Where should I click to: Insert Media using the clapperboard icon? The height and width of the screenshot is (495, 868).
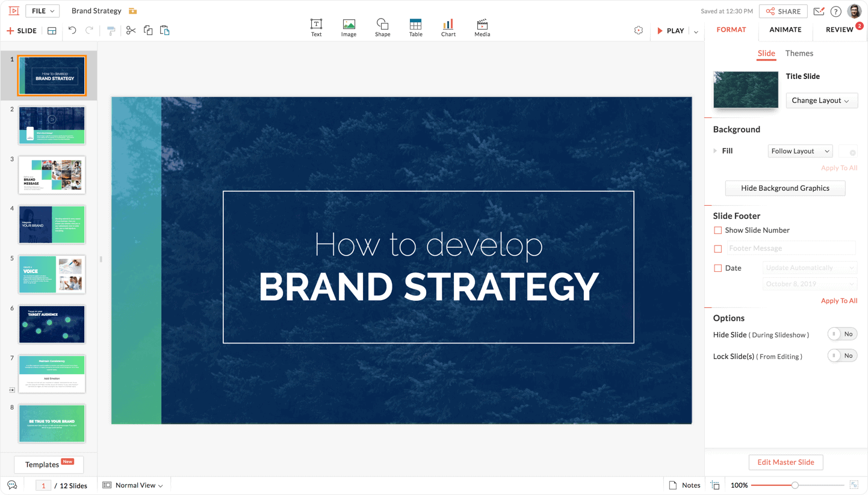pos(482,28)
